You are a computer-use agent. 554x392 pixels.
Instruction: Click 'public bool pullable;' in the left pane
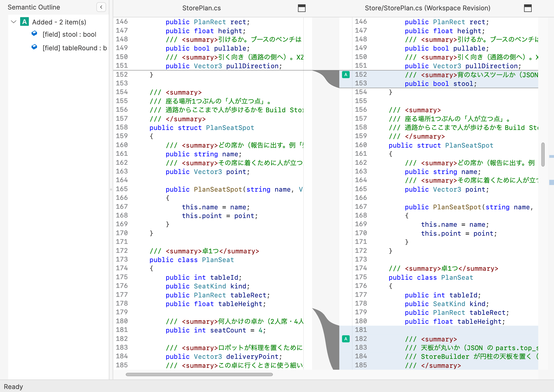[x=208, y=48]
